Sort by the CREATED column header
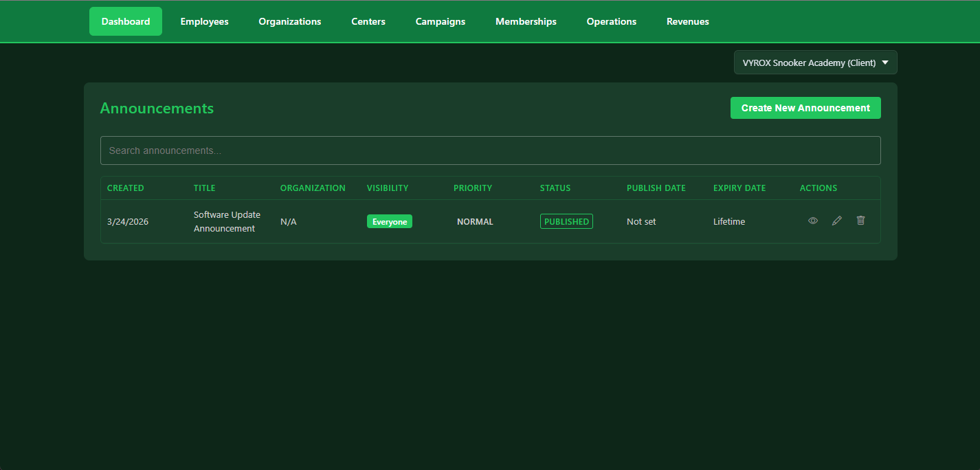This screenshot has height=470, width=980. coord(125,188)
